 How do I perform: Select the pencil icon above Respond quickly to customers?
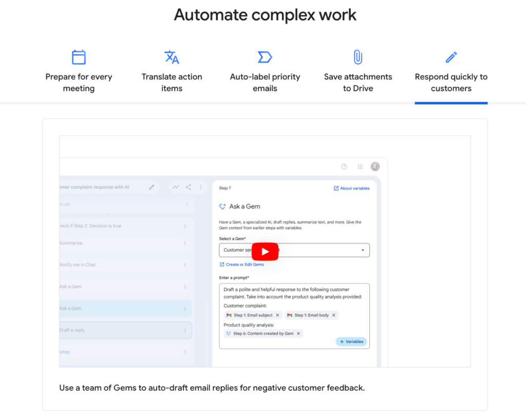point(451,56)
